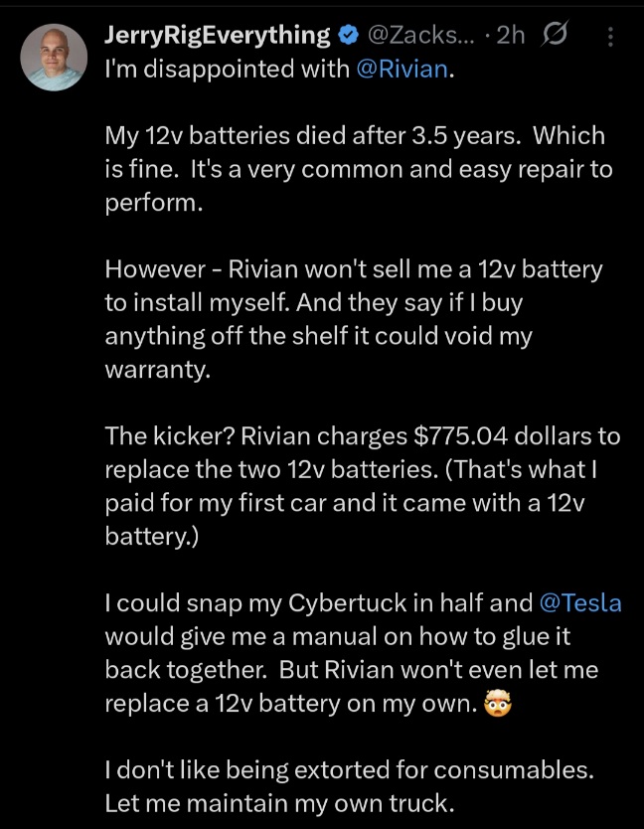Click the blue verified badge
The image size is (644, 829).
coord(348,37)
